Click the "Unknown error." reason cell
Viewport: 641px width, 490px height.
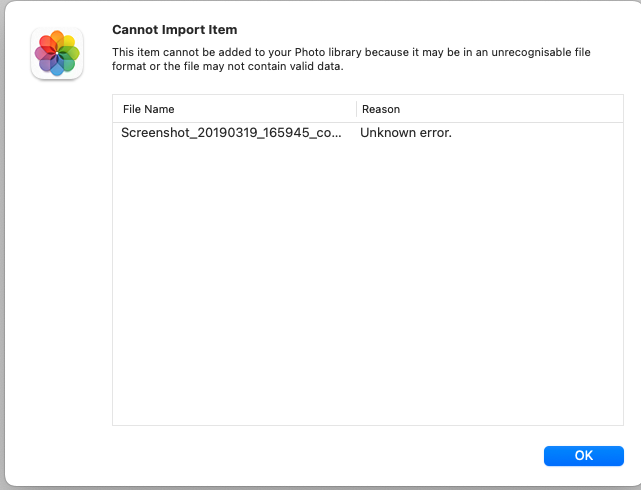pyautogui.click(x=406, y=133)
